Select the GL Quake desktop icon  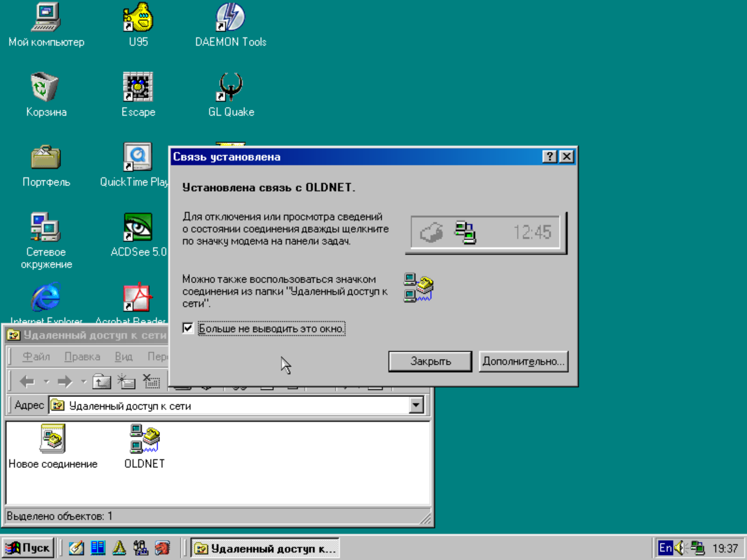230,88
